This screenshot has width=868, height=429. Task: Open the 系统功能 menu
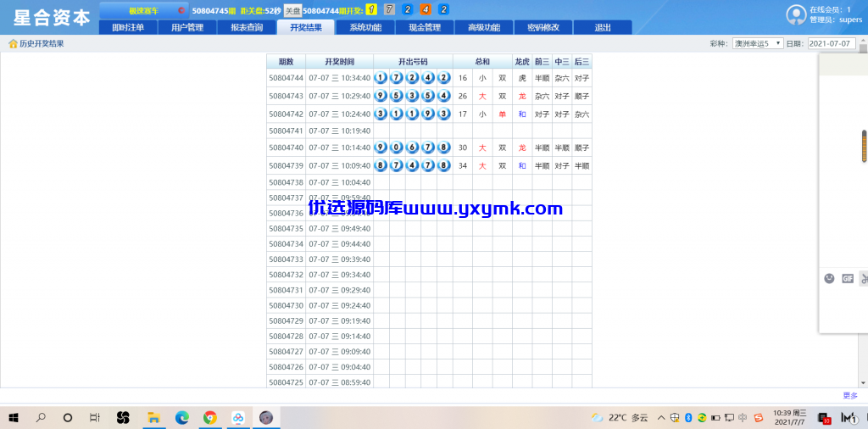tap(365, 28)
